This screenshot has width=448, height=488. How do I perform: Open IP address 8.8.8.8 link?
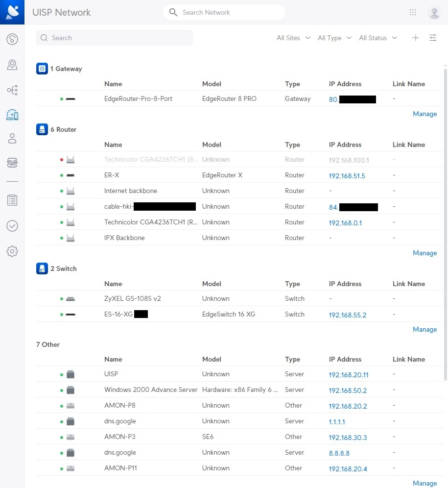[x=339, y=453]
